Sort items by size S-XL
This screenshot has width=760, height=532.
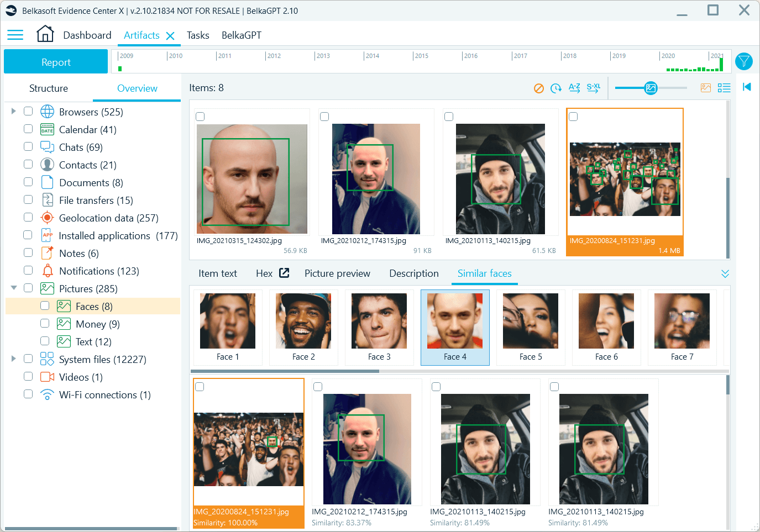coord(593,88)
